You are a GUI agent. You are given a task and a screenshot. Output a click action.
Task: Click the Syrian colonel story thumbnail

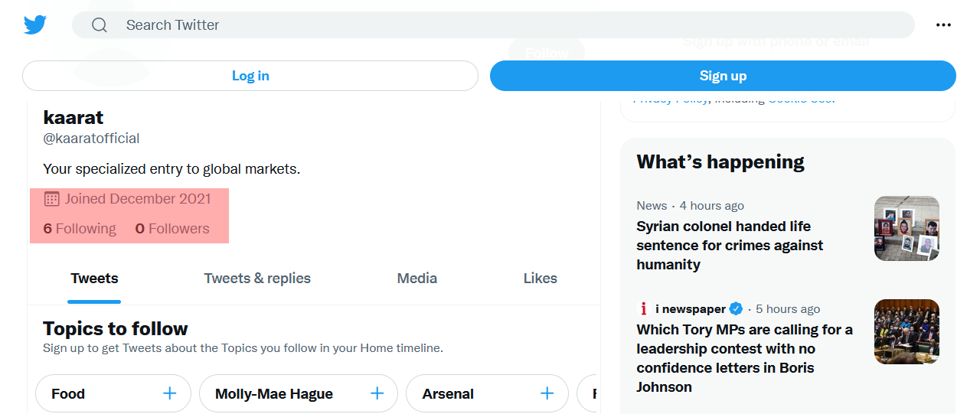(x=906, y=228)
